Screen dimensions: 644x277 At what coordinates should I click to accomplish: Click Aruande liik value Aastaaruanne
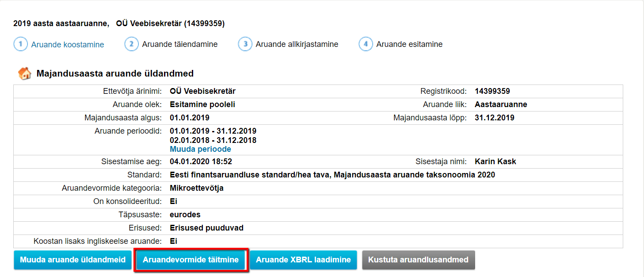tap(501, 105)
